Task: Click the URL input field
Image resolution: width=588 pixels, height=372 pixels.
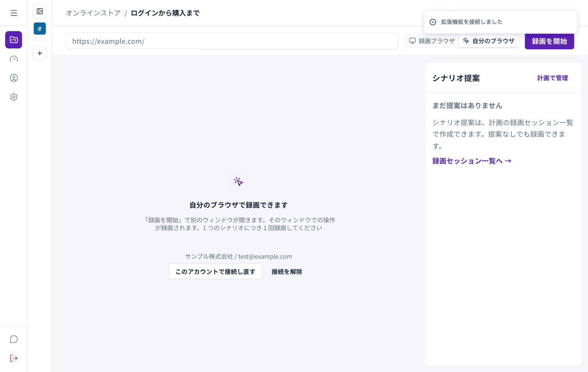Action: click(232, 41)
